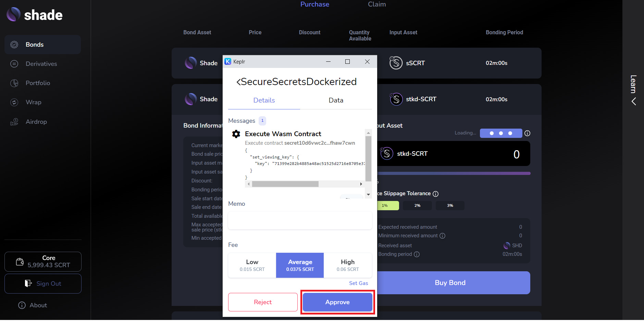Click the stkd-SCRT token icon in bond row
This screenshot has height=321, width=644.
pos(396,99)
